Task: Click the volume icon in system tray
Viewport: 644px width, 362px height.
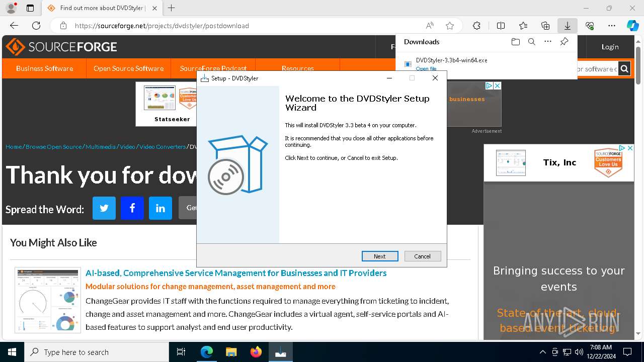Action: click(x=579, y=352)
